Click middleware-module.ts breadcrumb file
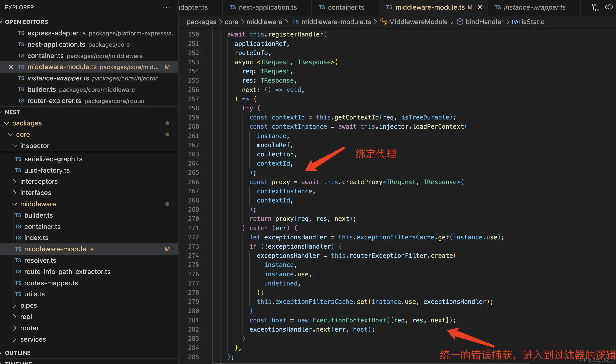616x364 pixels. coord(336,22)
